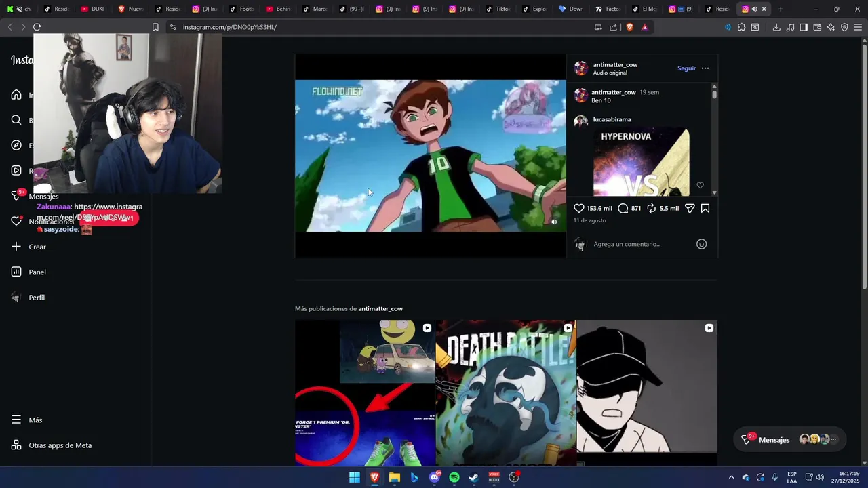Click the share page icon in address bar
Image resolution: width=868 pixels, height=488 pixels.
614,27
